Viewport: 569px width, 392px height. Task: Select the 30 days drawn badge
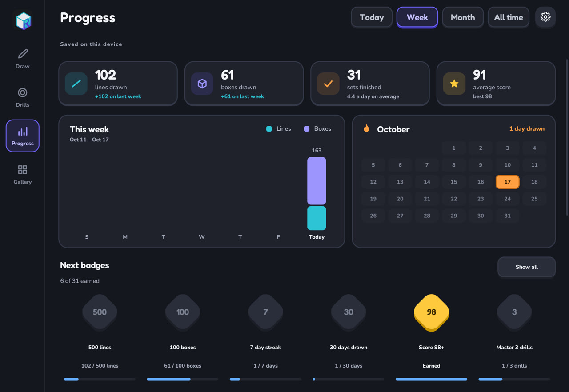pyautogui.click(x=349, y=312)
